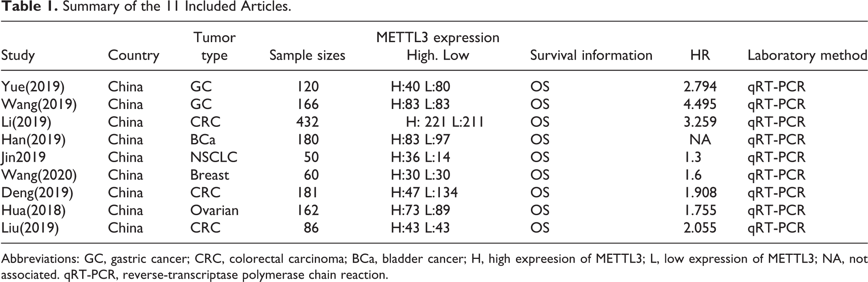Viewport: 868px width, 282px height.
Task: Click the METTL3 expression header
Action: [x=438, y=38]
